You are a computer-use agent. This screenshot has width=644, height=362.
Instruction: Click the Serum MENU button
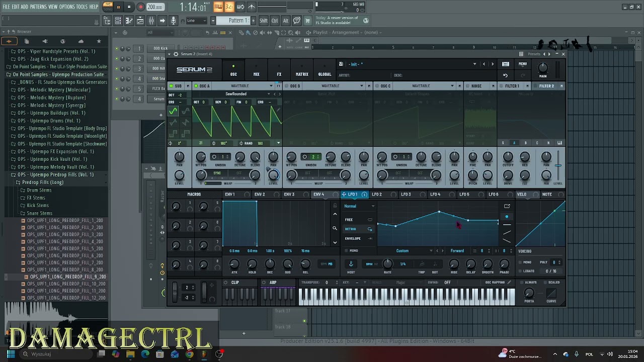point(523,64)
